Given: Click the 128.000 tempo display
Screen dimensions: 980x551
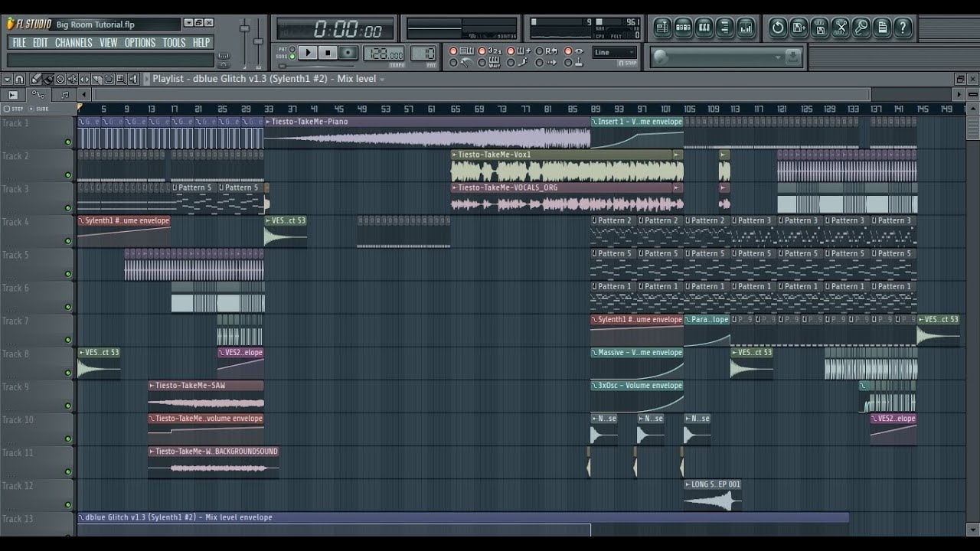Looking at the screenshot, I should (384, 54).
